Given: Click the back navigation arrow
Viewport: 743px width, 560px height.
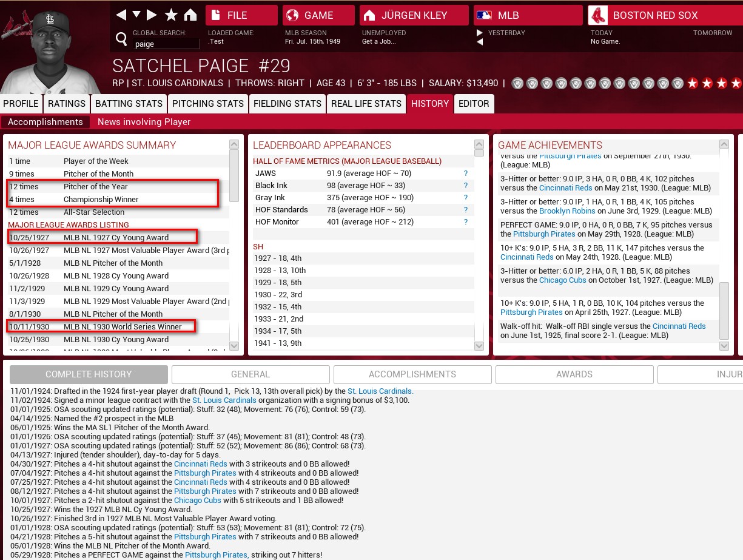Looking at the screenshot, I should 121,15.
